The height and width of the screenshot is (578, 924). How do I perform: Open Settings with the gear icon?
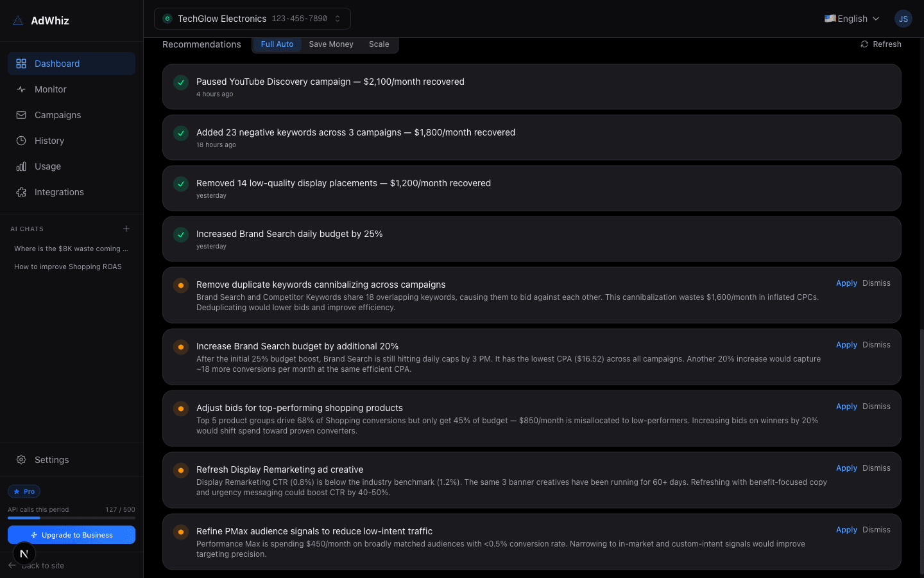click(x=20, y=460)
